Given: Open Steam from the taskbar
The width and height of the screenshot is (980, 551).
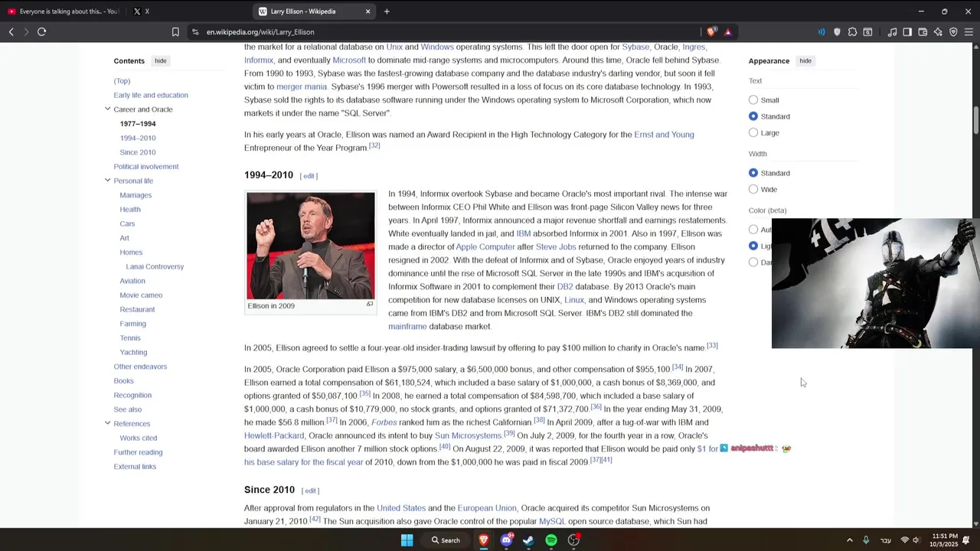Looking at the screenshot, I should tap(528, 540).
